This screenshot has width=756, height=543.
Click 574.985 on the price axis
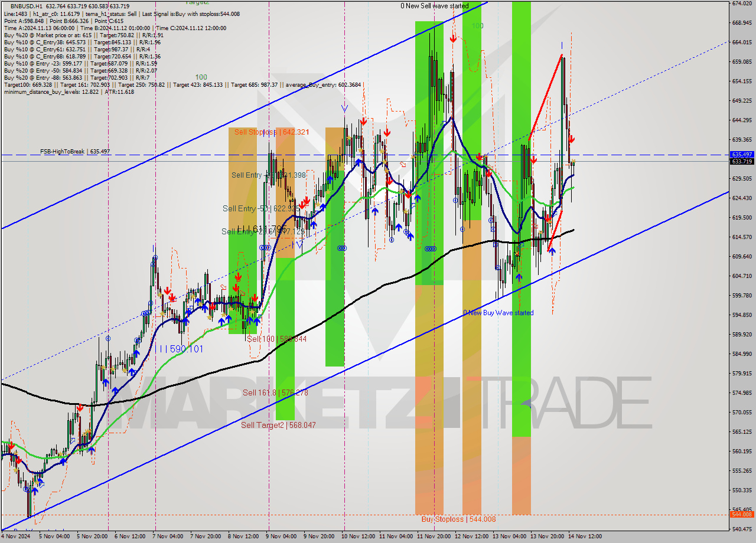coord(742,393)
